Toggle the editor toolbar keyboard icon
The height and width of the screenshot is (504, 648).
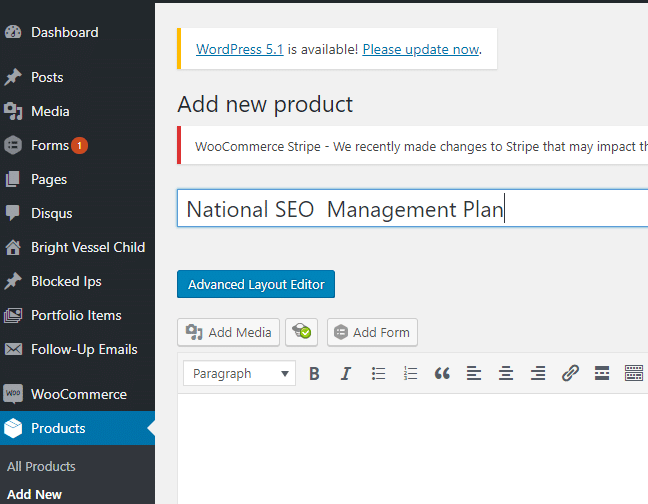[x=633, y=374]
